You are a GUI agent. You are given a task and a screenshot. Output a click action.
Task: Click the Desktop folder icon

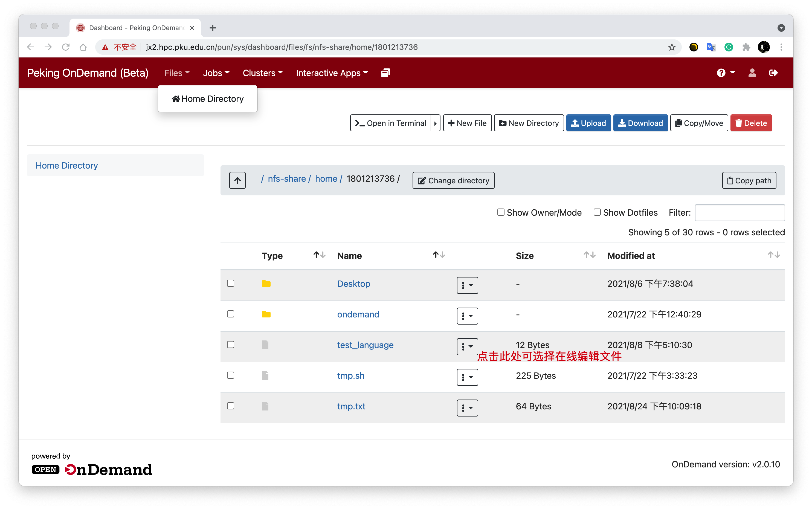pyautogui.click(x=266, y=284)
